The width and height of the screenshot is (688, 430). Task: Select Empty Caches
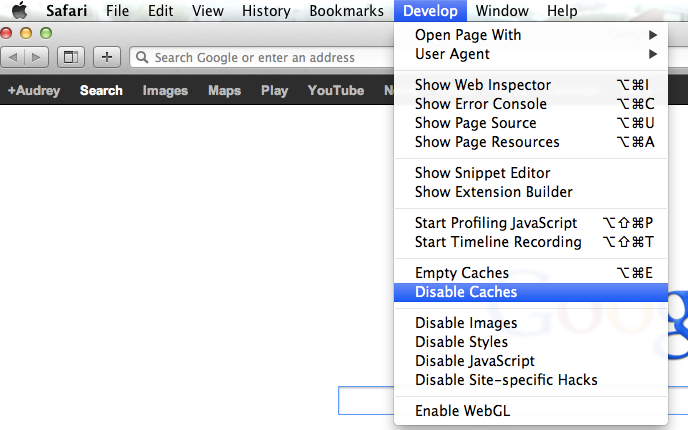point(531,273)
